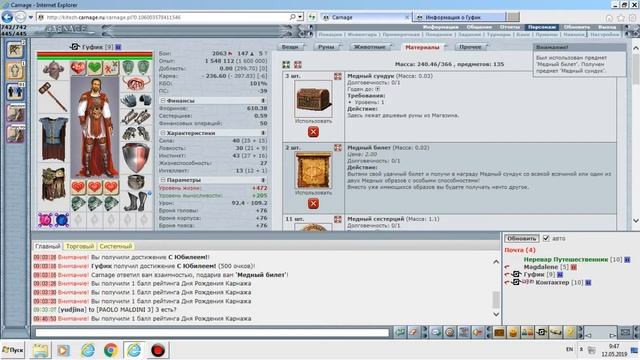Open the Системный chat tab
640x360 pixels.
pos(116,246)
